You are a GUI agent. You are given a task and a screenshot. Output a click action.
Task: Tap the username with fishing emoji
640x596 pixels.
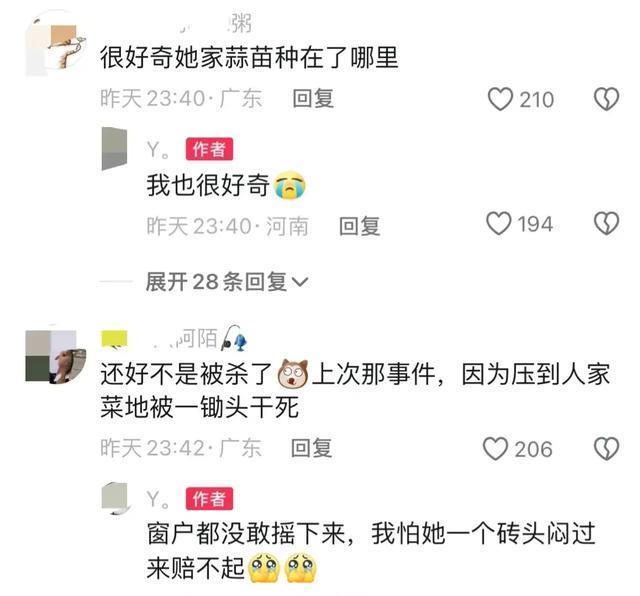(200, 339)
